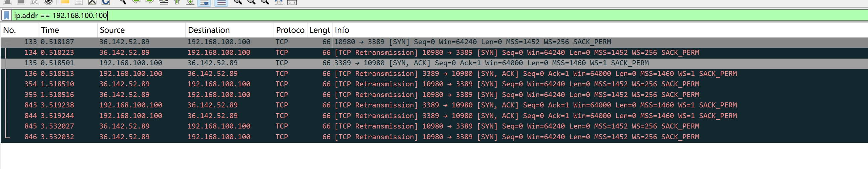Go back in packet history
Viewport: 868px width, 169px height.
(x=137, y=2)
